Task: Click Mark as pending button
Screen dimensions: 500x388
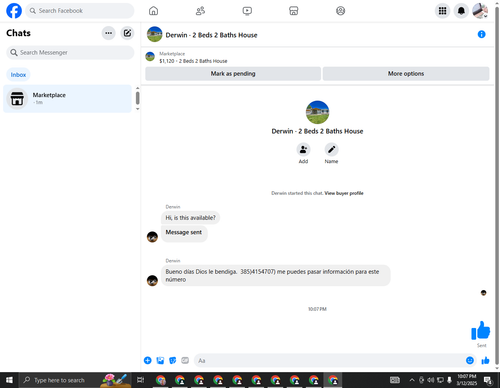Action: (x=233, y=74)
